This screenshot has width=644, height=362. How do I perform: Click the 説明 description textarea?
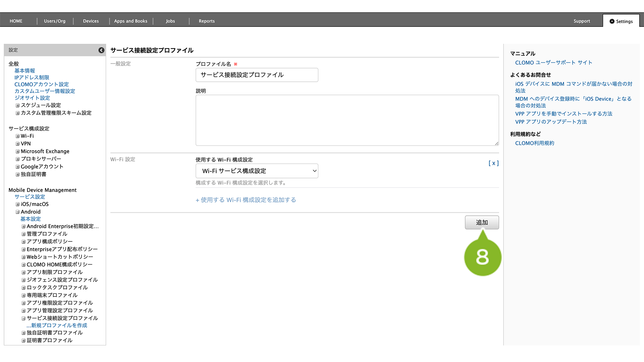(347, 120)
